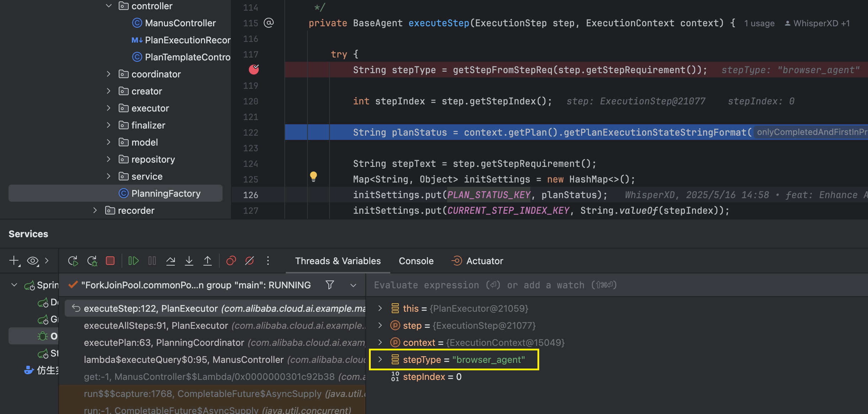The width and height of the screenshot is (868, 414).
Task: Click the Step Over icon
Action: click(171, 261)
